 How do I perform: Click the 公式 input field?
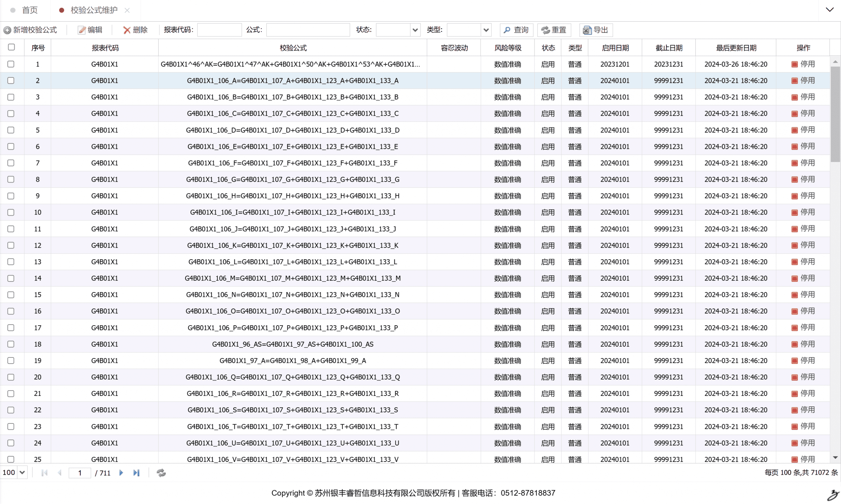(x=308, y=30)
